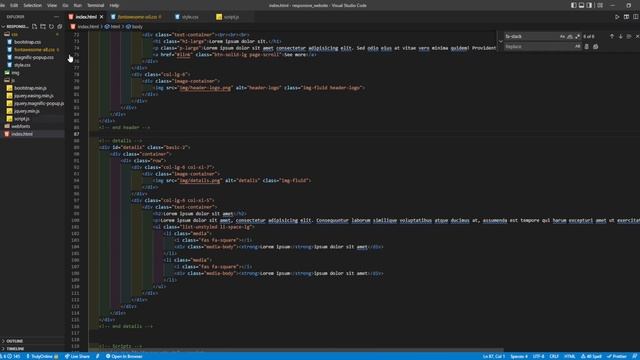Click the New Folder icon in Explorer header
640x360 pixels.
pos(43,27)
